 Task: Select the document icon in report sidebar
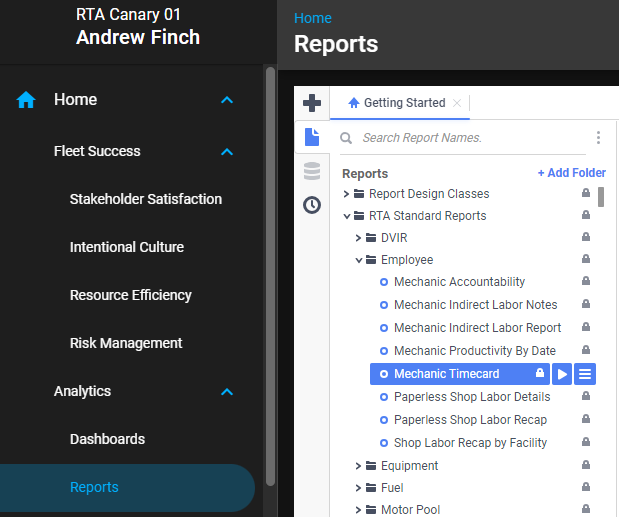(x=312, y=137)
